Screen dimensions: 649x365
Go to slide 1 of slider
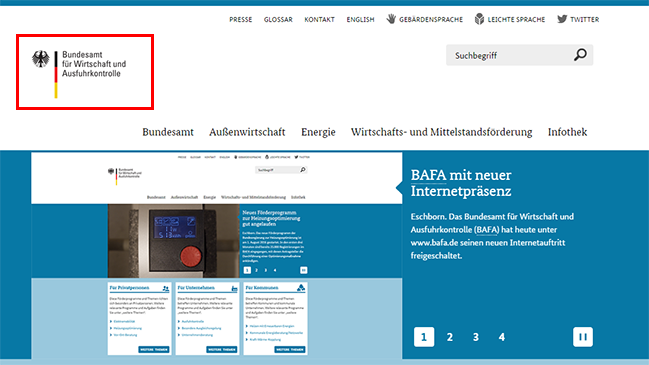424,337
